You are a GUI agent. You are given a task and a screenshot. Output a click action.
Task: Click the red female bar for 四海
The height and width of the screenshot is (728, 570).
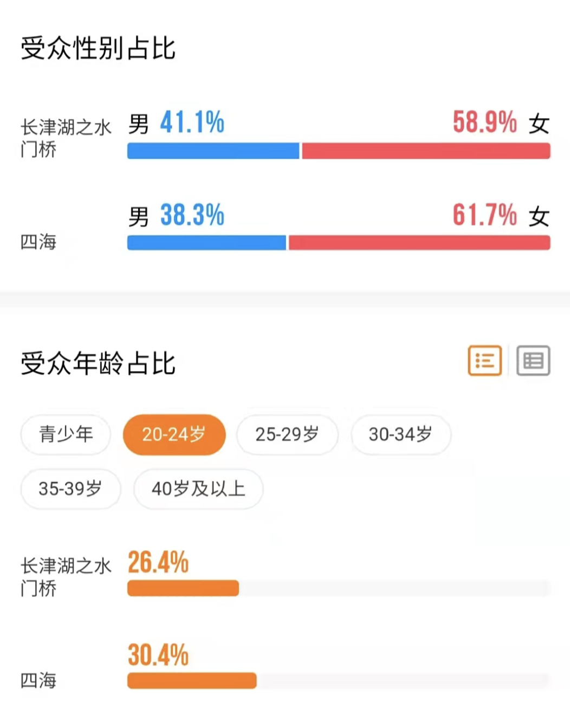tap(419, 243)
